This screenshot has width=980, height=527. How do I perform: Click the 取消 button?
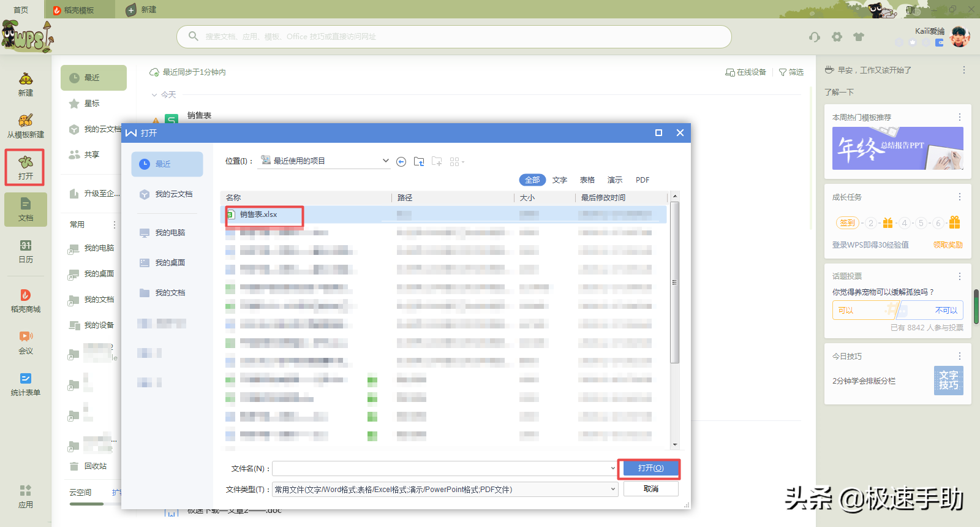(x=650, y=489)
